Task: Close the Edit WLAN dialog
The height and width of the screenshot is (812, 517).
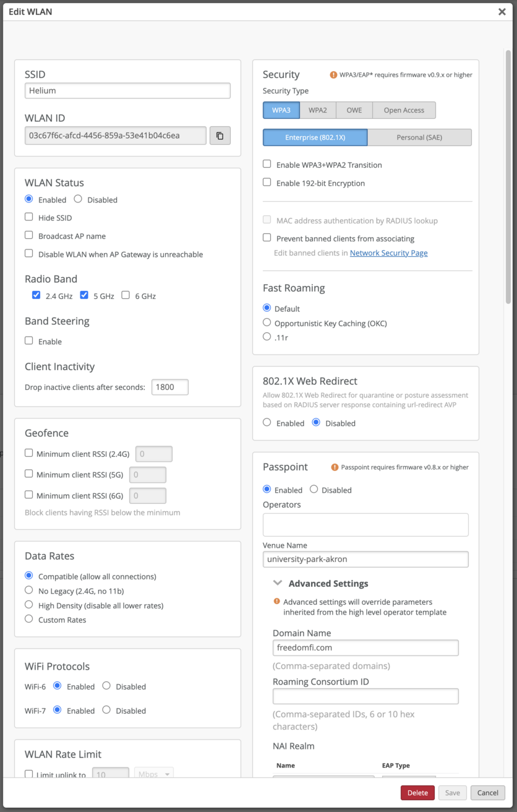Action: [x=502, y=12]
